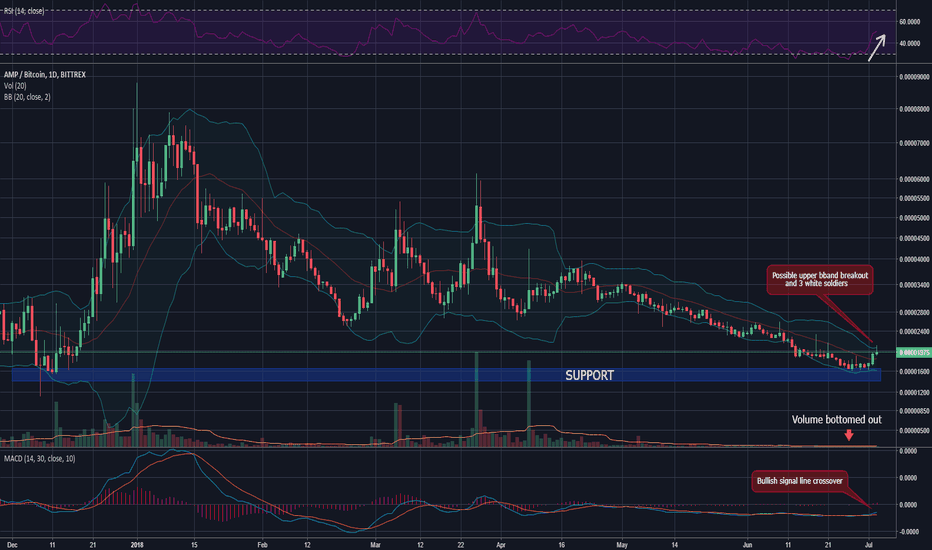Click the 0.00007000 price axis label
Viewport: 932px width, 550px height.
coord(915,143)
